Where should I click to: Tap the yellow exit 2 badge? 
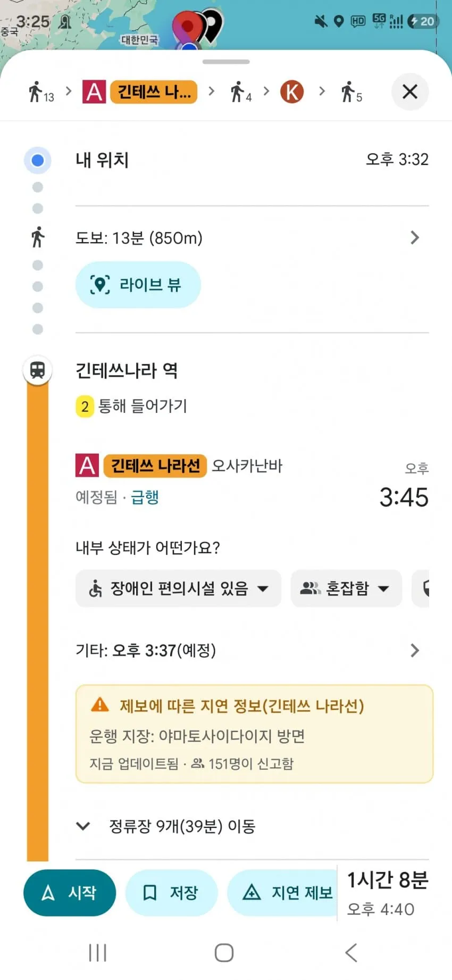(x=85, y=406)
